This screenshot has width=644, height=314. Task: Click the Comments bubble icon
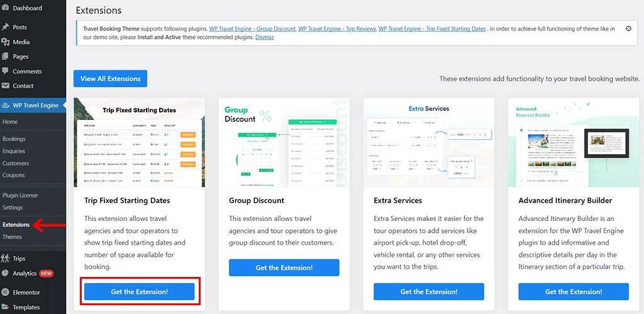coord(5,71)
